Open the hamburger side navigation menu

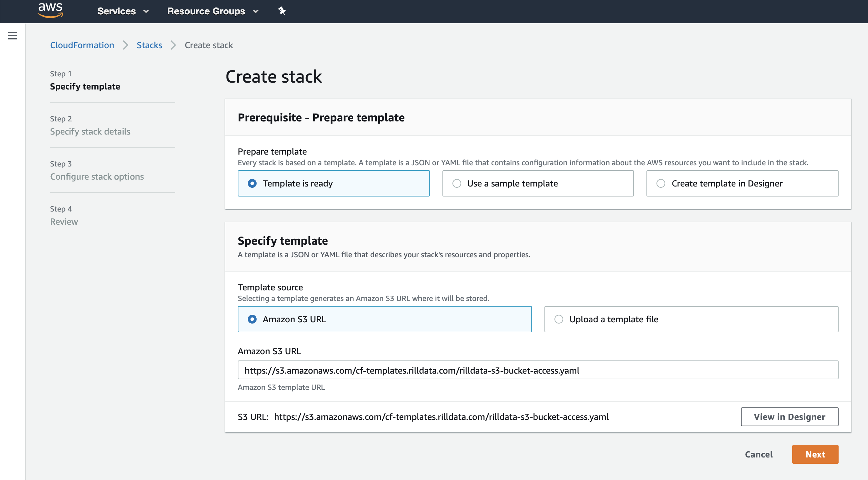(13, 35)
